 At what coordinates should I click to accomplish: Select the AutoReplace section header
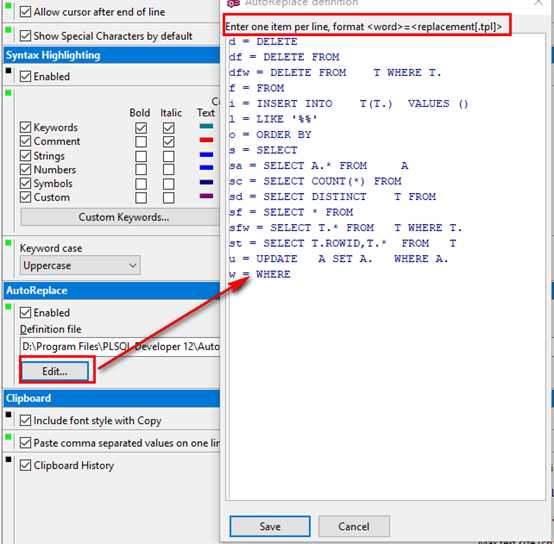112,290
